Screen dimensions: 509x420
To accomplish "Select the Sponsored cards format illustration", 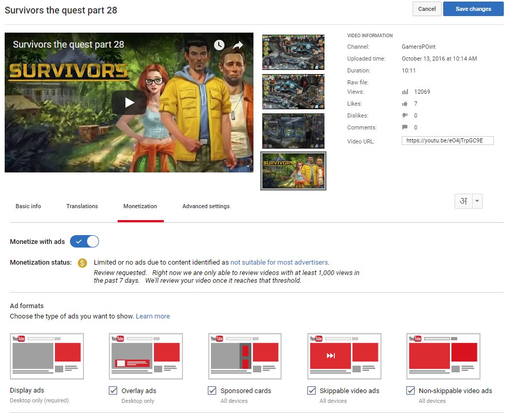I will (245, 356).
